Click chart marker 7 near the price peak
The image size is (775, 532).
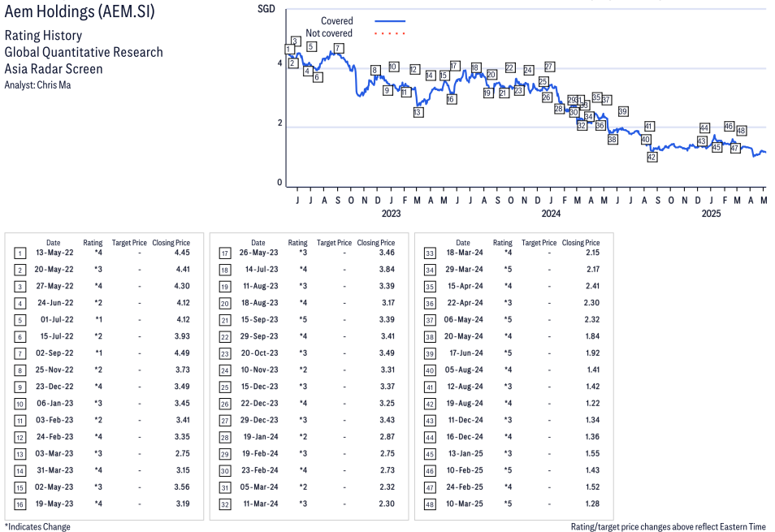click(339, 48)
